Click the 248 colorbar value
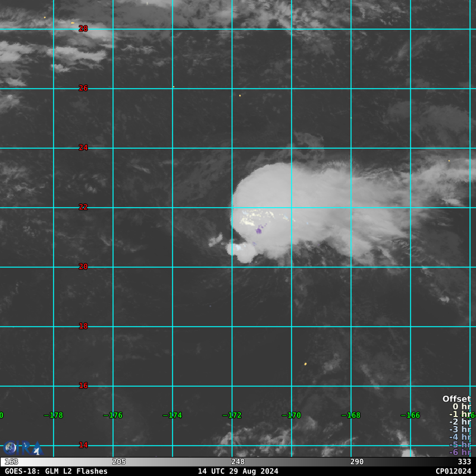Viewport: 476px width, 476px height. (x=237, y=462)
